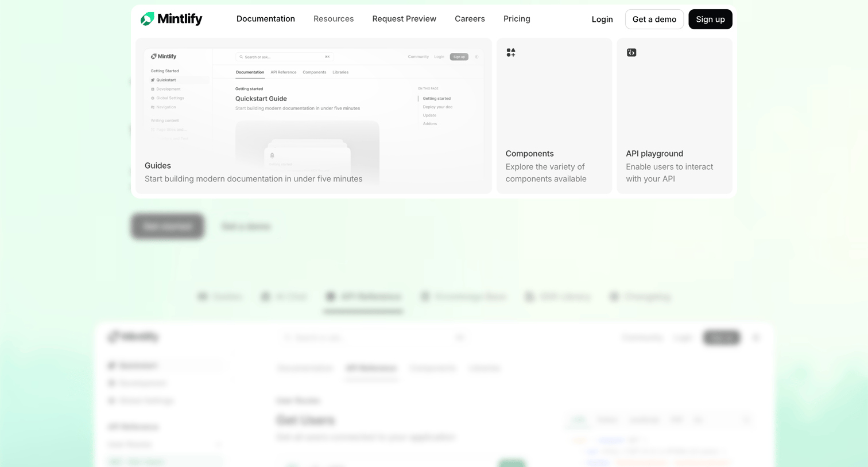Viewport: 868px width, 467px height.
Task: Open the Documentation menu
Action: pos(266,19)
